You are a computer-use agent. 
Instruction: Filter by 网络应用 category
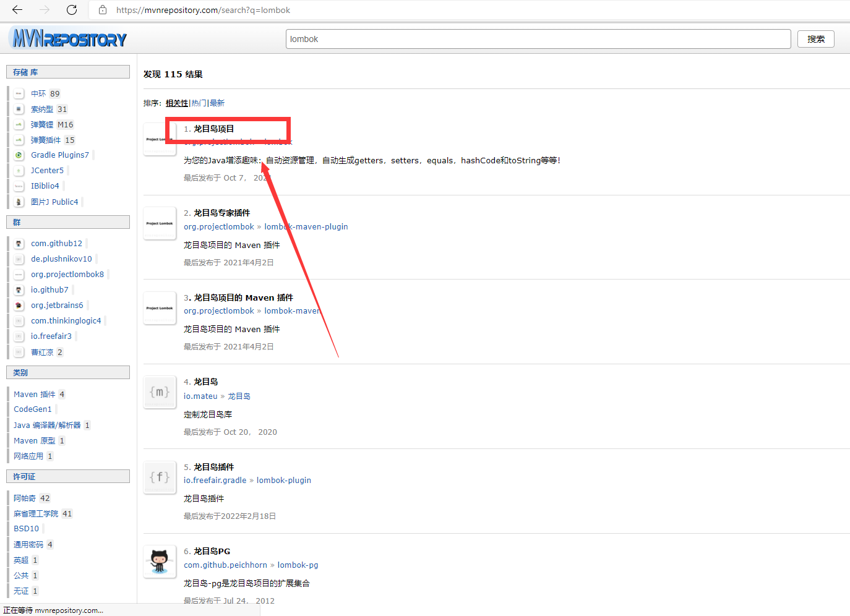28,456
